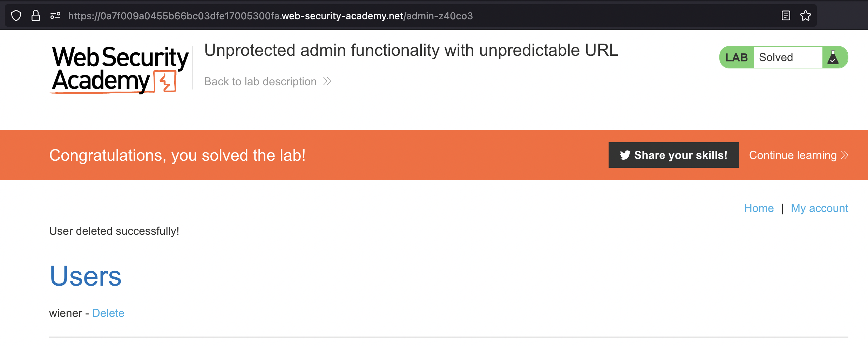868x346 pixels.
Task: Click the Twitter bird icon
Action: 625,155
